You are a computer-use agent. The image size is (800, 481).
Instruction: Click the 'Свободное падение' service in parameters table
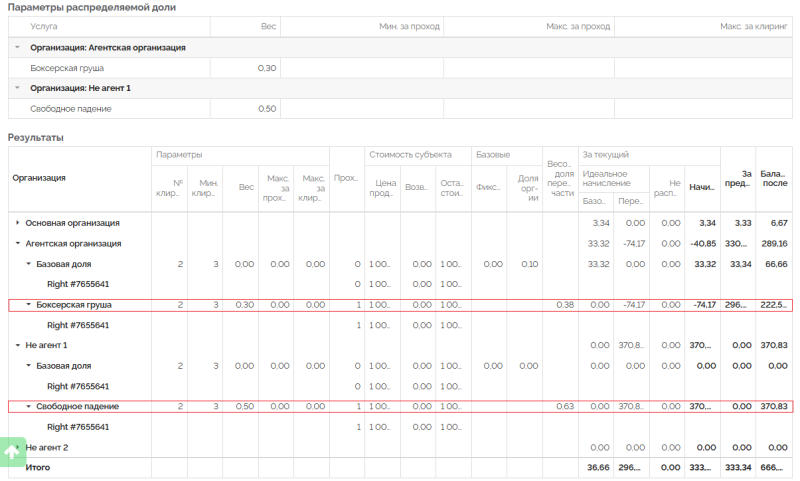pyautogui.click(x=71, y=108)
